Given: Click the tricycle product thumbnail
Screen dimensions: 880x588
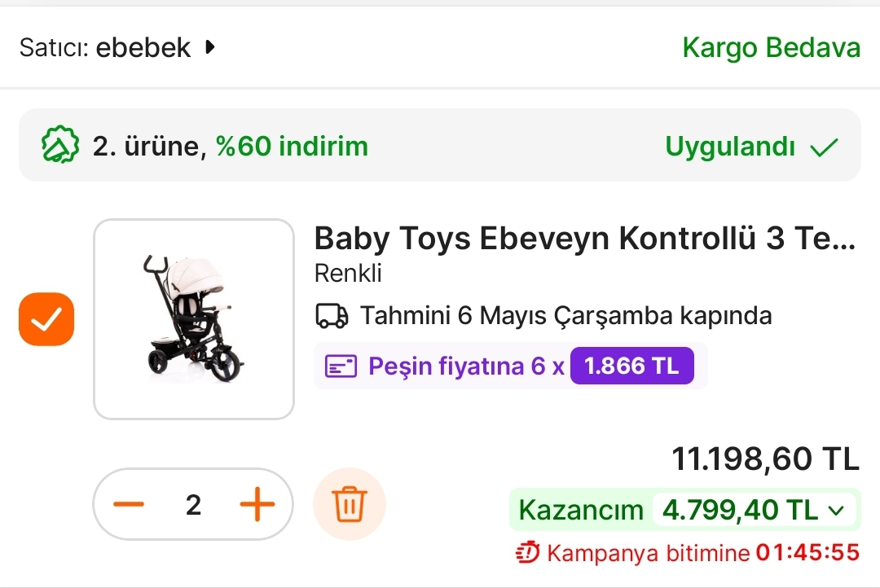Looking at the screenshot, I should tap(194, 319).
